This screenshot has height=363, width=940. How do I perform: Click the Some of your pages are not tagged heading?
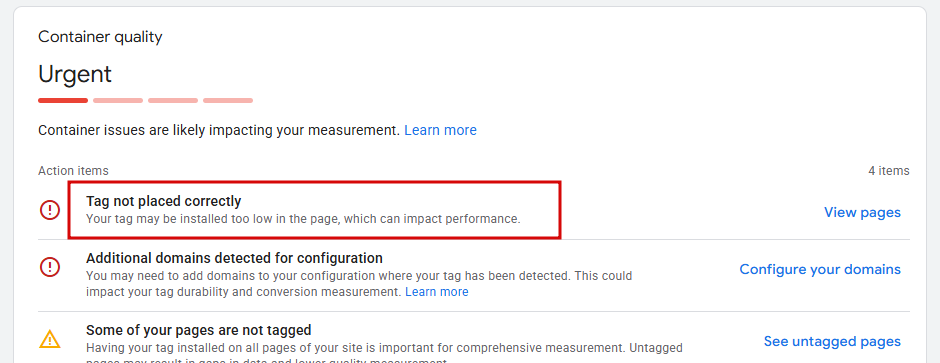coord(198,330)
